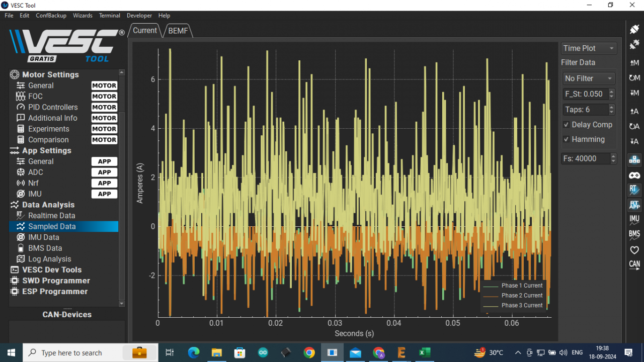The image size is (644, 362).
Task: Toggle the gamepad keyboard control icon
Action: point(634,175)
